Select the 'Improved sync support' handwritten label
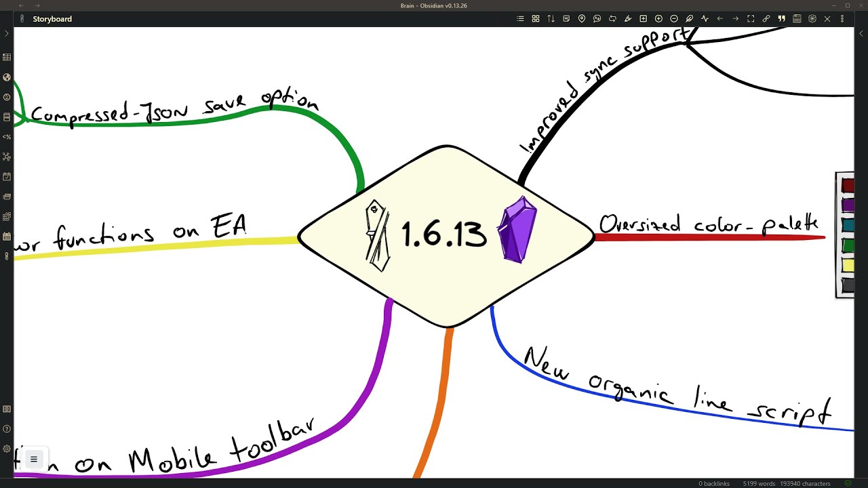This screenshot has width=868, height=488. tap(606, 89)
